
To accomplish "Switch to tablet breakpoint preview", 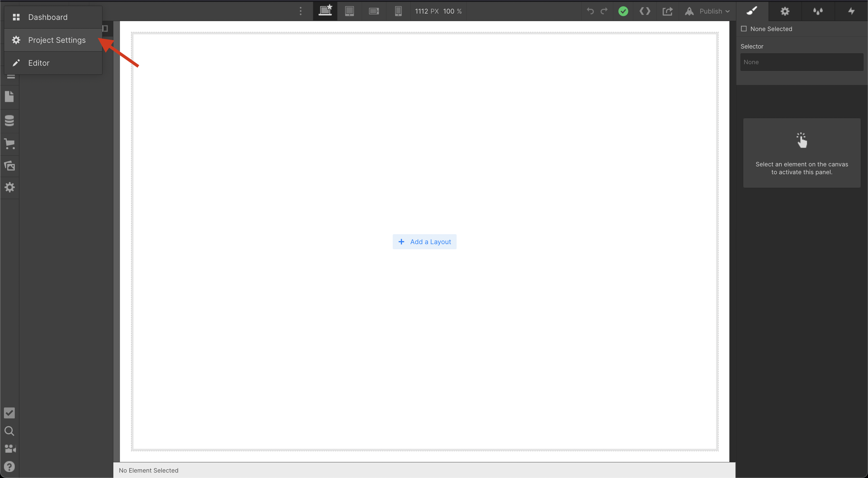I will click(x=349, y=11).
